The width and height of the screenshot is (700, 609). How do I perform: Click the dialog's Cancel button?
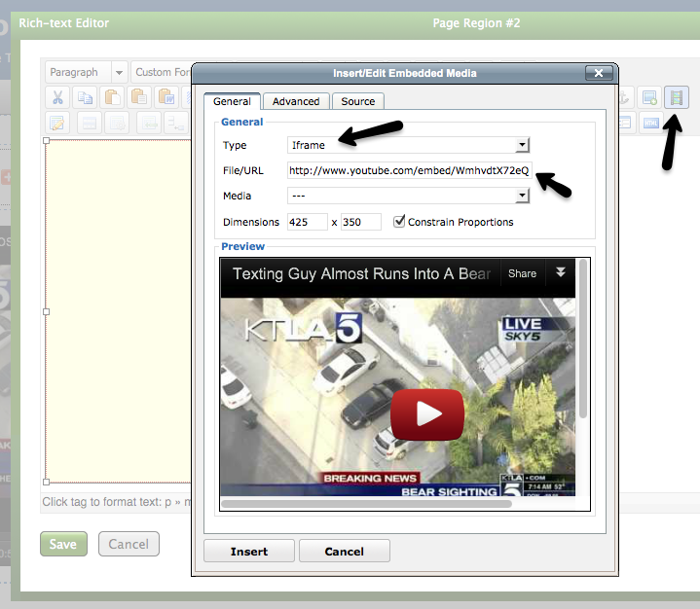point(344,552)
